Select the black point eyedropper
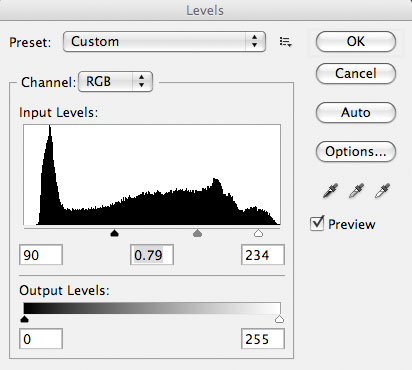 point(330,191)
